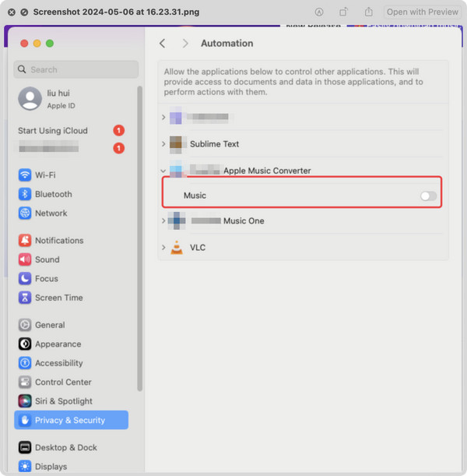The image size is (467, 476).
Task: Click the Desktop & Dock icon
Action: (25, 447)
